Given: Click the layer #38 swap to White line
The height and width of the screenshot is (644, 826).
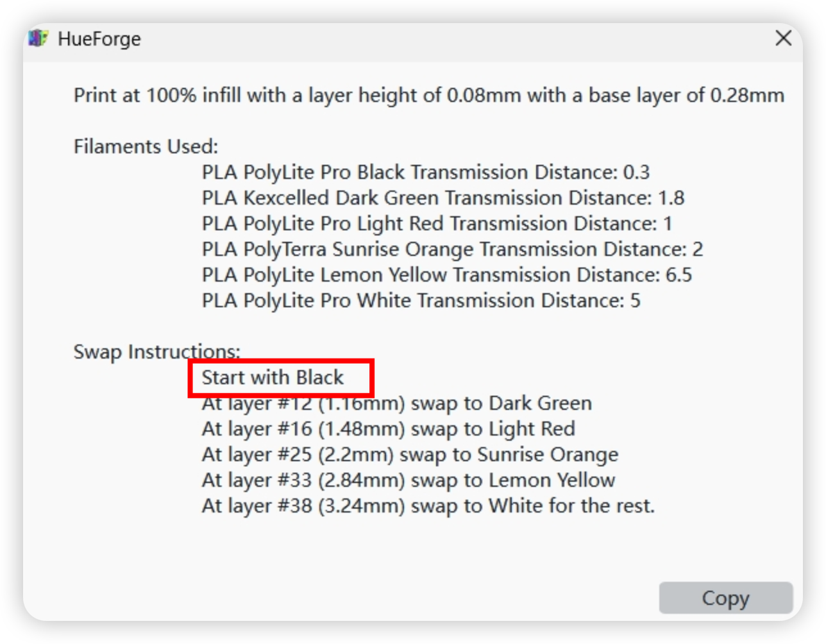Looking at the screenshot, I should click(428, 506).
